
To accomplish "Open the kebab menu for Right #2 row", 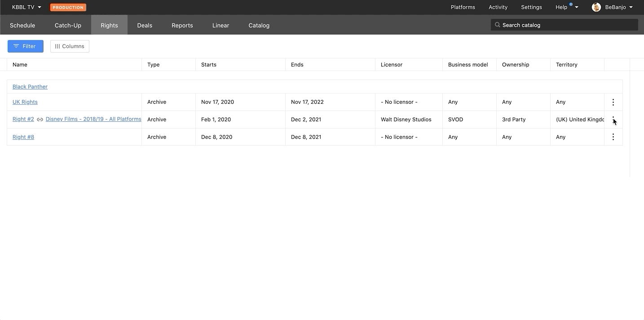I will [x=613, y=120].
